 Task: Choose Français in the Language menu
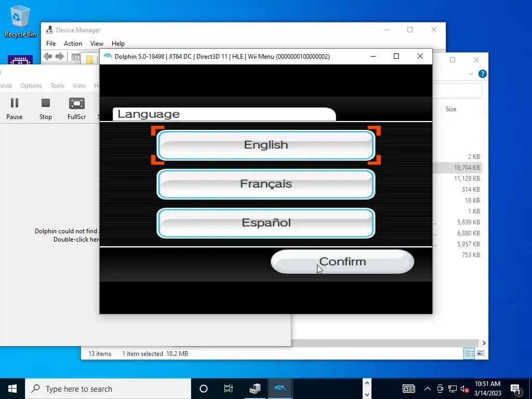coord(266,184)
